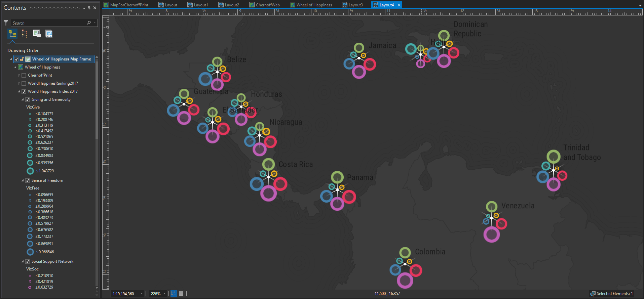The height and width of the screenshot is (299, 644).
Task: Collapse the Wheel of Happiness Map Frame node
Action: (x=11, y=59)
